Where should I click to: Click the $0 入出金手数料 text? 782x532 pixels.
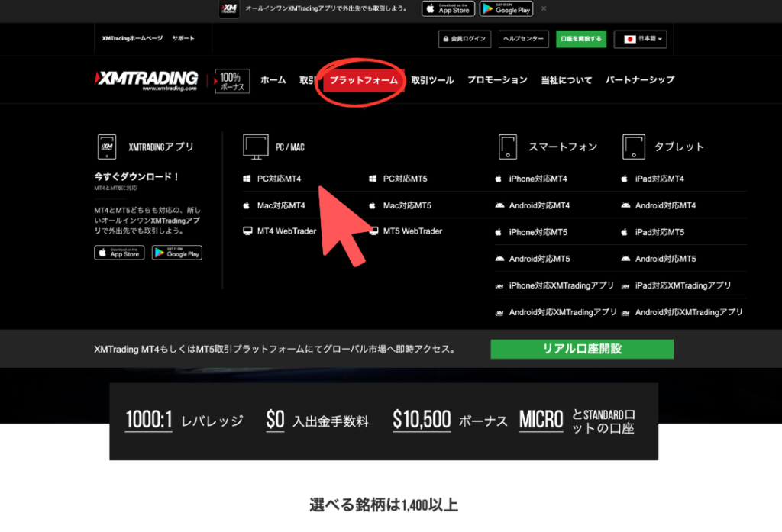[x=317, y=420]
